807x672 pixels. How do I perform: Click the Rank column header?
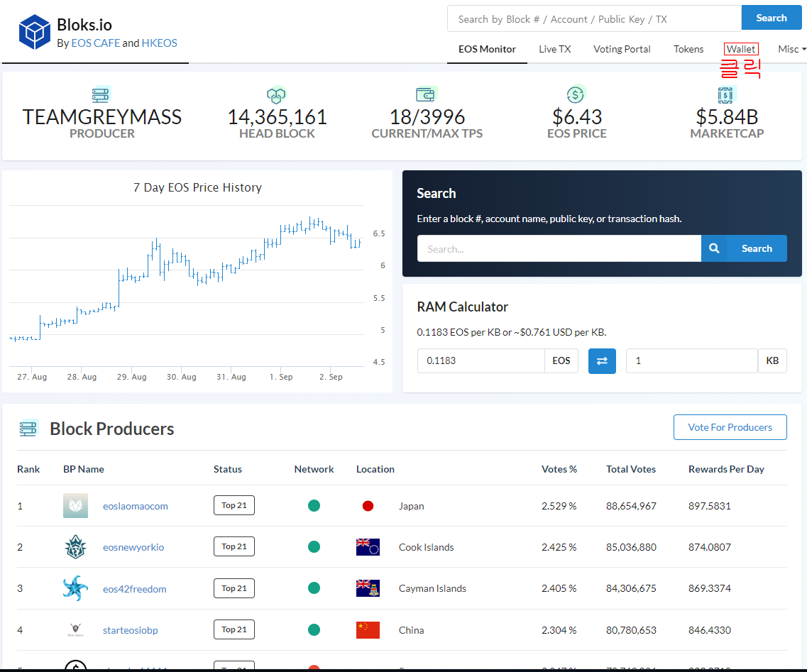(28, 469)
